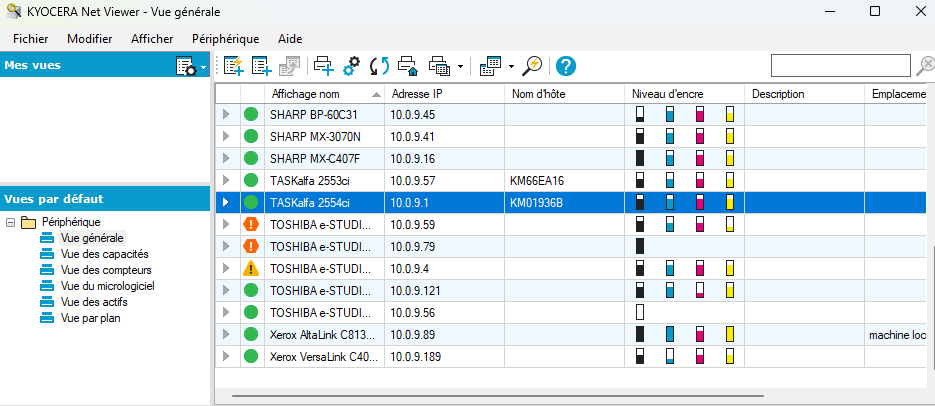The width and height of the screenshot is (935, 406).
Task: Click the search magnifier cancel icon
Action: click(x=925, y=66)
